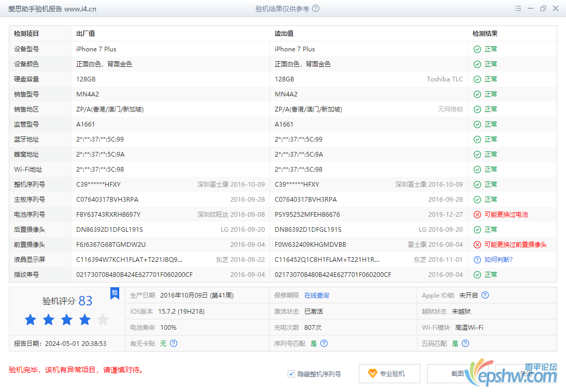Click the 验机评分 83 score
566x392 pixels.
(67, 301)
